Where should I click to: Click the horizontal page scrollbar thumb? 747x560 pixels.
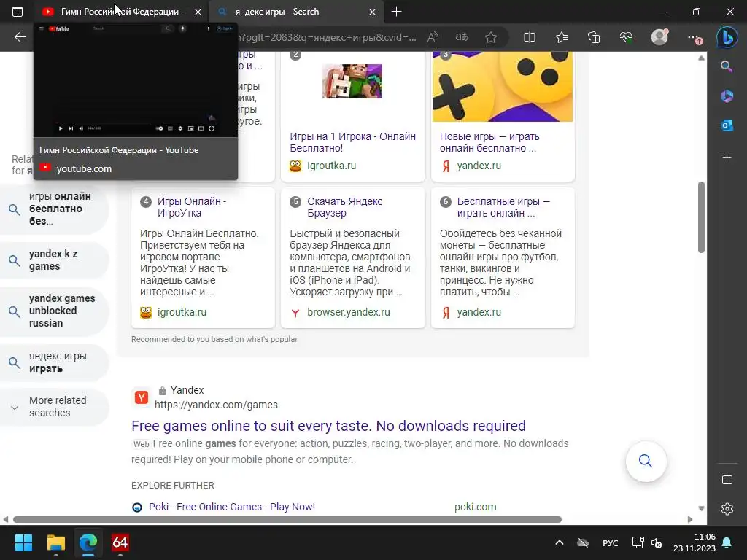(287, 519)
